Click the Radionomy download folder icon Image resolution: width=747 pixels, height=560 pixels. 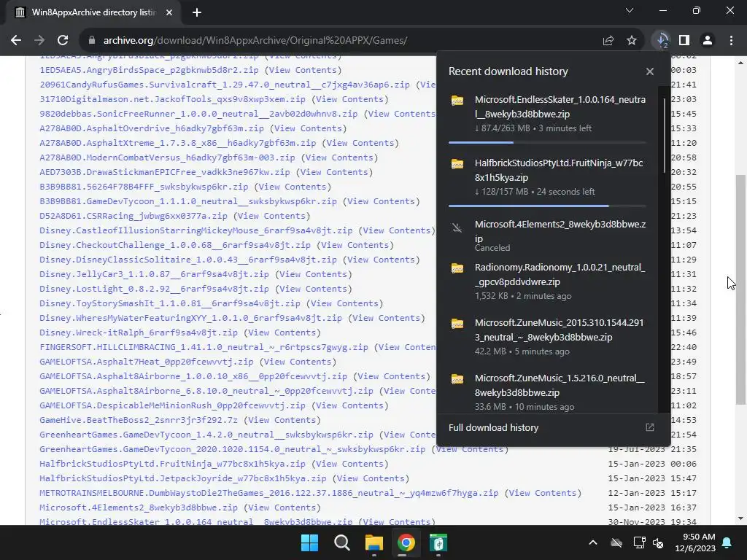coord(457,268)
